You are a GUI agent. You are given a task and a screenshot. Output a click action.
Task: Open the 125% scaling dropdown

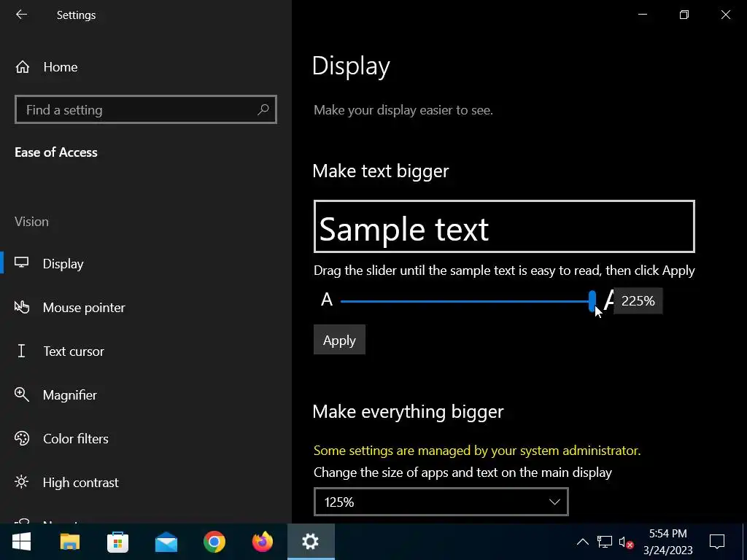click(441, 502)
